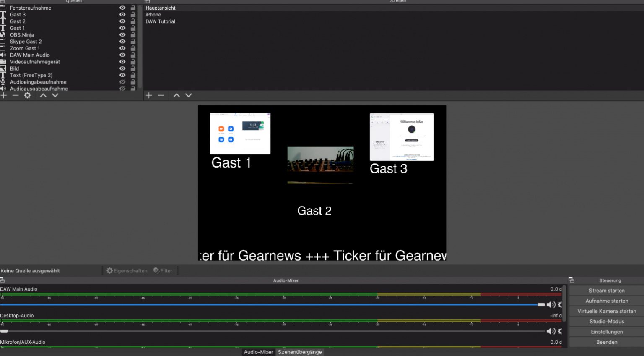Toggle visibility of the Videoaufnahmegerät source
The width and height of the screenshot is (644, 356).
pos(122,62)
